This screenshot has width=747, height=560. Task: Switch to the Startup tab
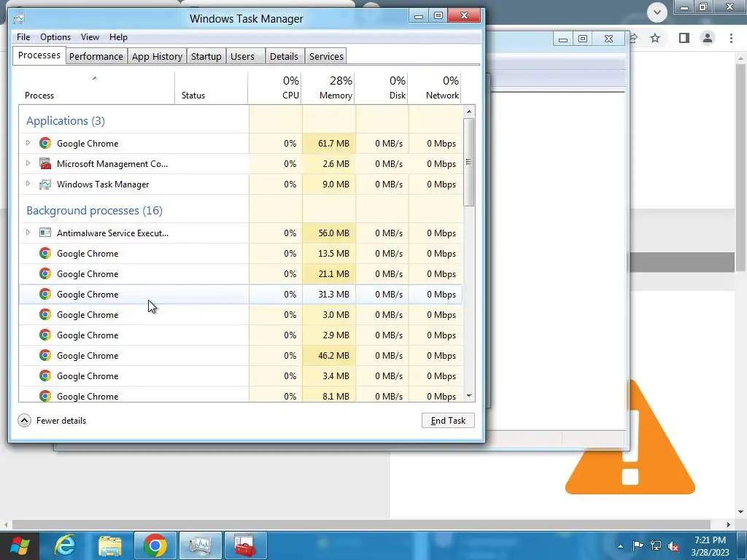coord(206,56)
